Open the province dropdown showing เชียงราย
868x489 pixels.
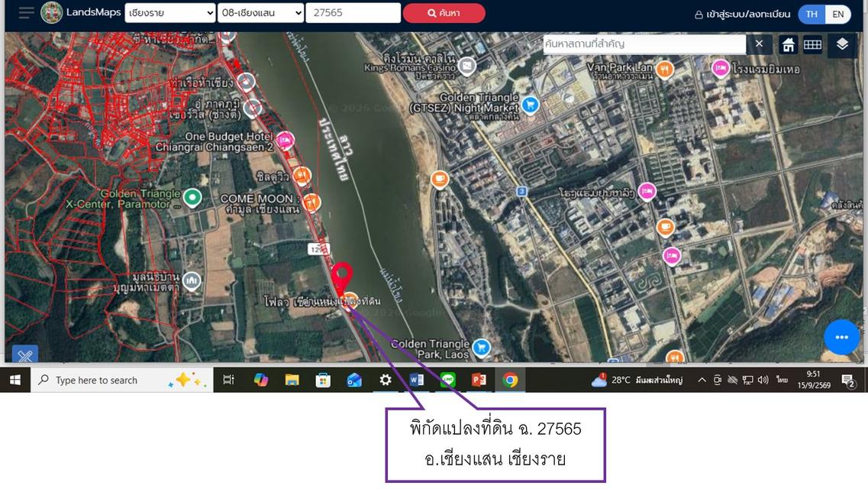tap(170, 13)
